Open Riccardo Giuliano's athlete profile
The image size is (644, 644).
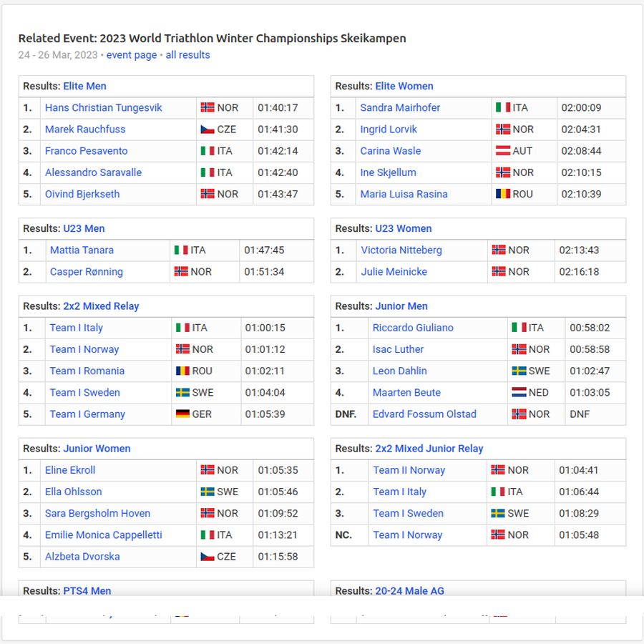point(414,327)
